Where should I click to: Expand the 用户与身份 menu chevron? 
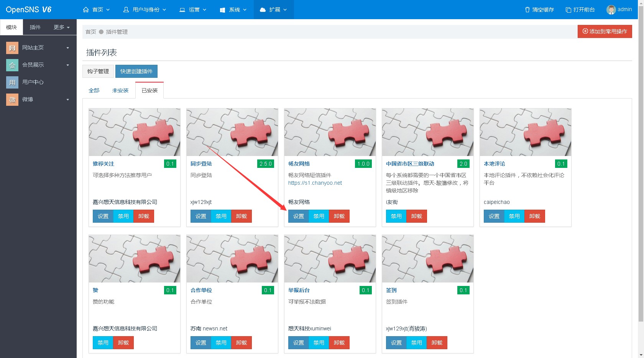164,10
